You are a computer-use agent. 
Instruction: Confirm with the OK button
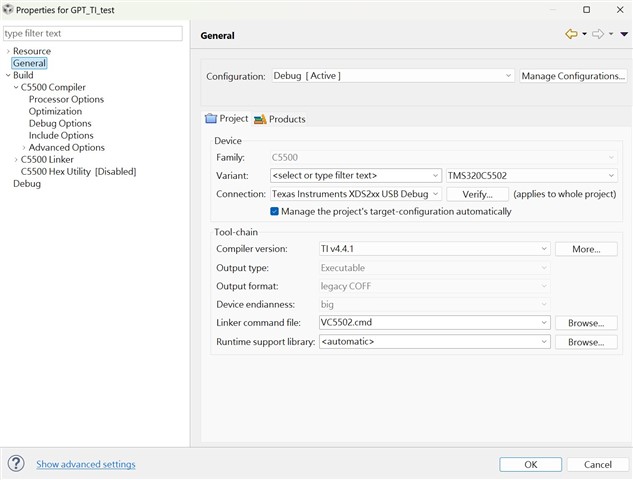tap(530, 465)
